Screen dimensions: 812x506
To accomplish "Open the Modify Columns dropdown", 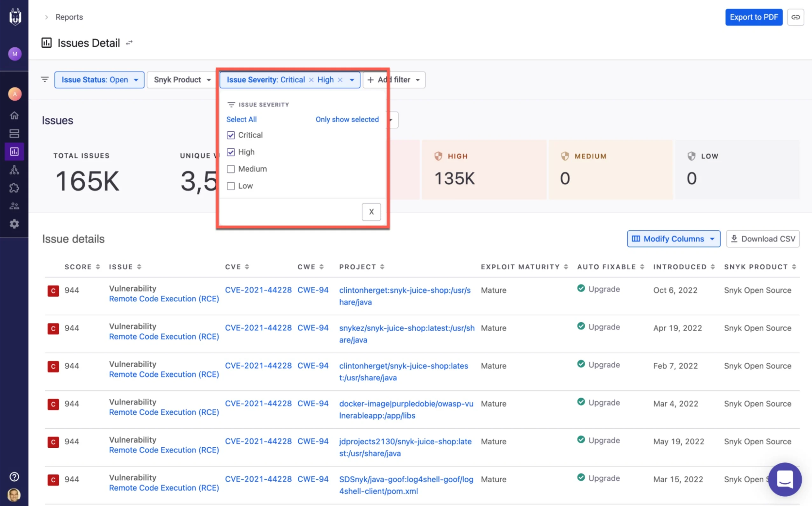I will click(673, 239).
